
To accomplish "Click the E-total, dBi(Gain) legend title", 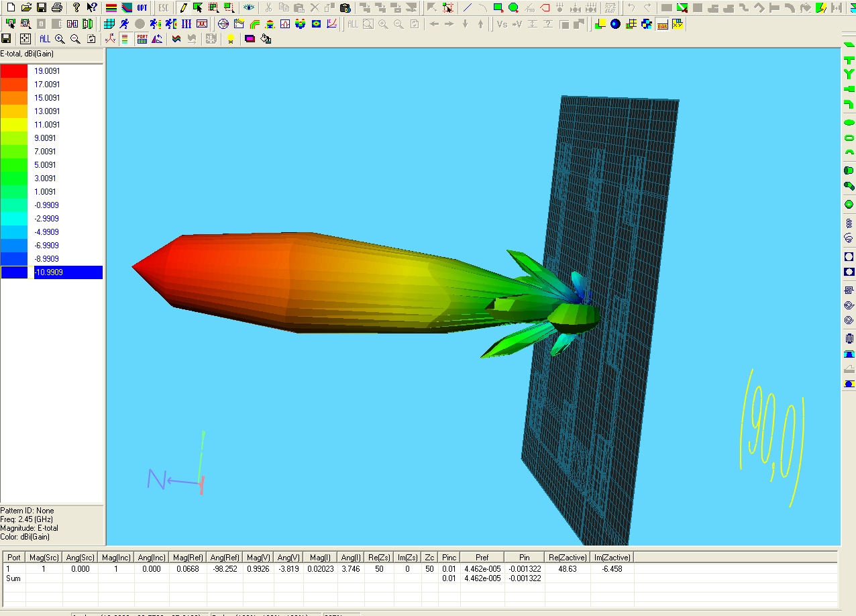I will tap(27, 54).
